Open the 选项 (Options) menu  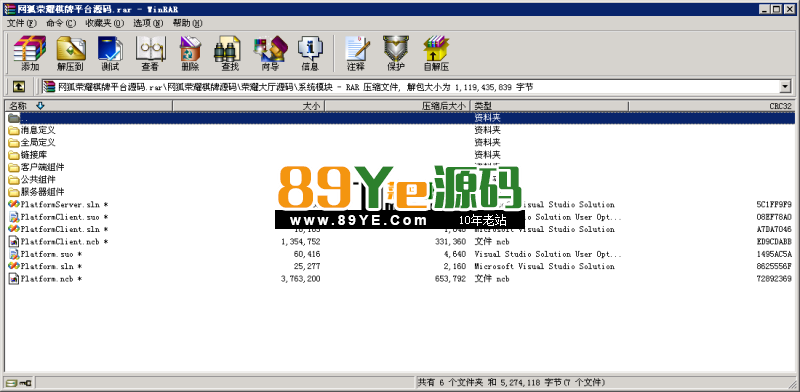(x=148, y=23)
